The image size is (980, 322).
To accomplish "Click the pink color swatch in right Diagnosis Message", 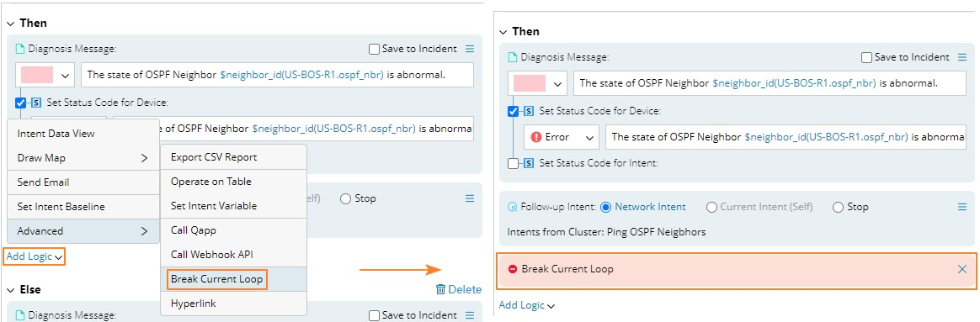I will [530, 83].
